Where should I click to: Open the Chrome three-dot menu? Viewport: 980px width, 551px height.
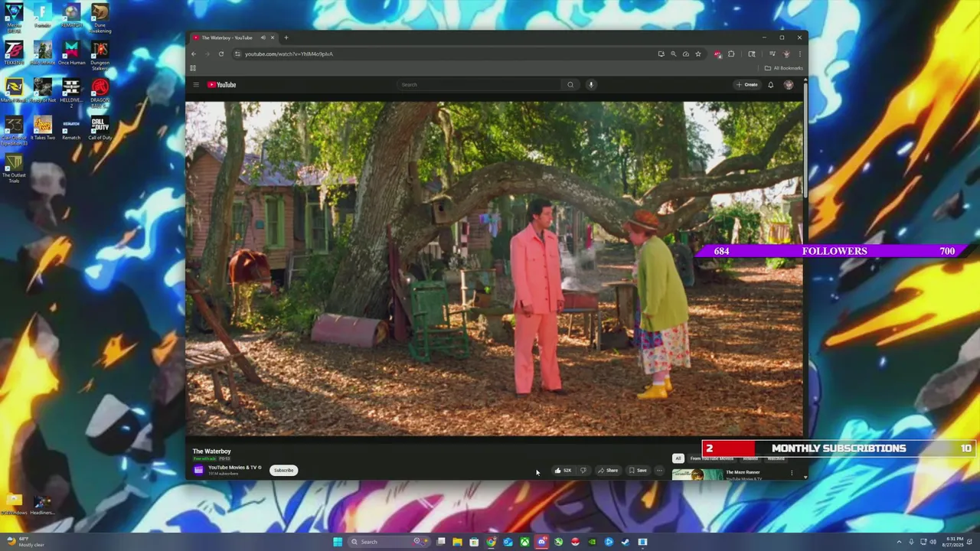pyautogui.click(x=799, y=54)
